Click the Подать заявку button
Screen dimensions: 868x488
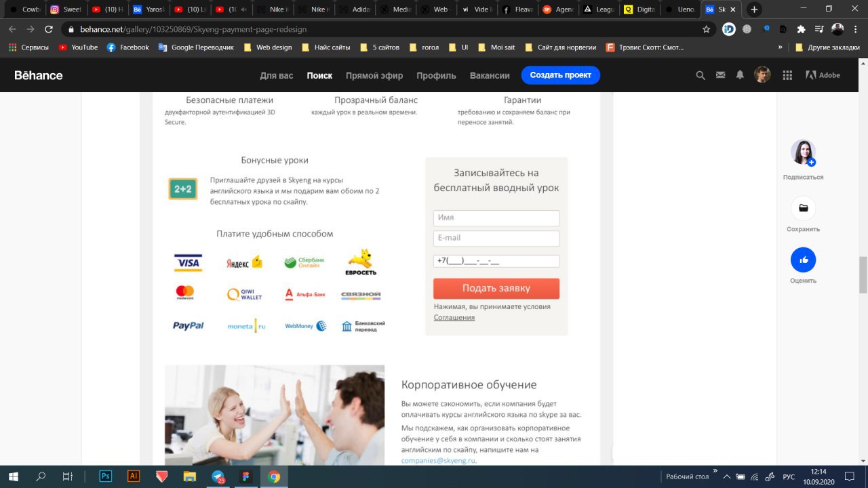tap(496, 288)
